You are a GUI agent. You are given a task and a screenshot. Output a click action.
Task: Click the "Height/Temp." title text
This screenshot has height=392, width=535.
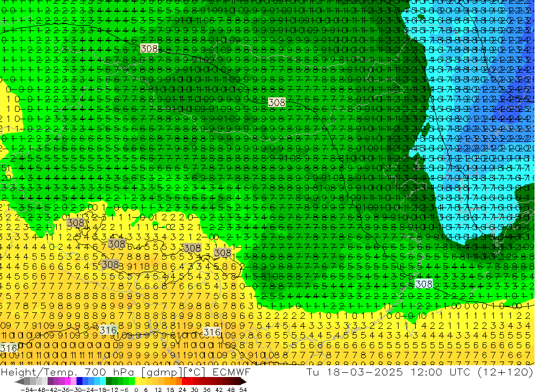point(40,372)
